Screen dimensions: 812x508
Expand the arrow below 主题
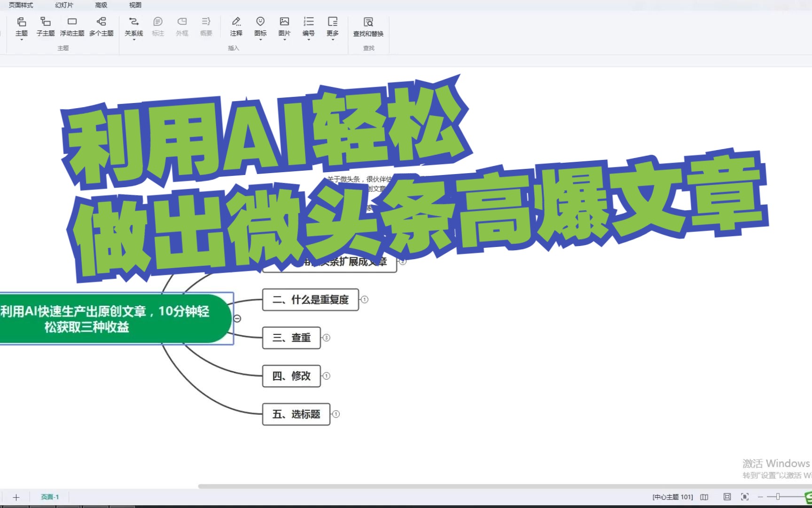22,40
